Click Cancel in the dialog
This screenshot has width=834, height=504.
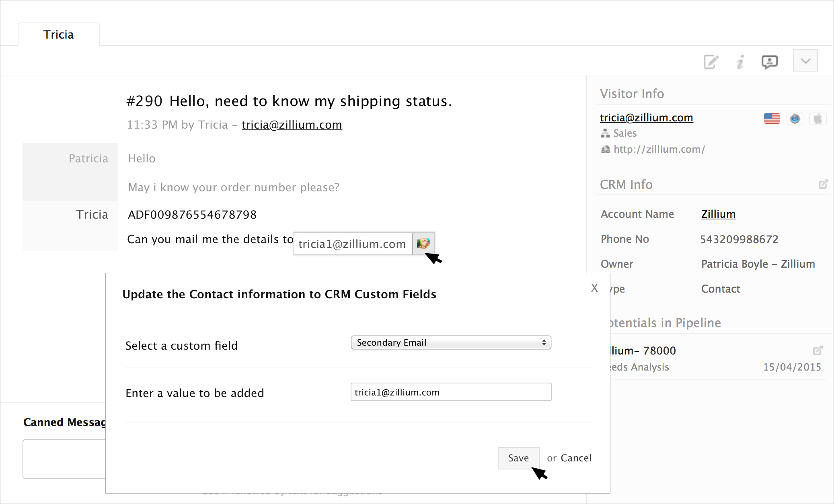pos(576,458)
